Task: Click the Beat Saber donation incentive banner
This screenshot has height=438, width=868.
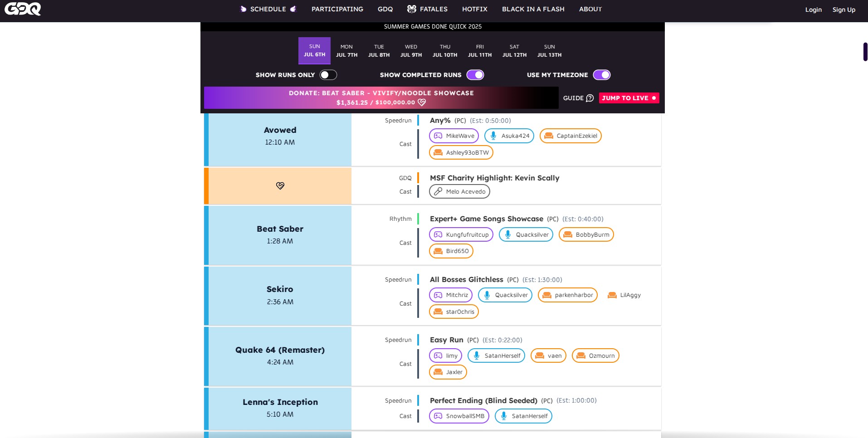Action: [x=381, y=97]
